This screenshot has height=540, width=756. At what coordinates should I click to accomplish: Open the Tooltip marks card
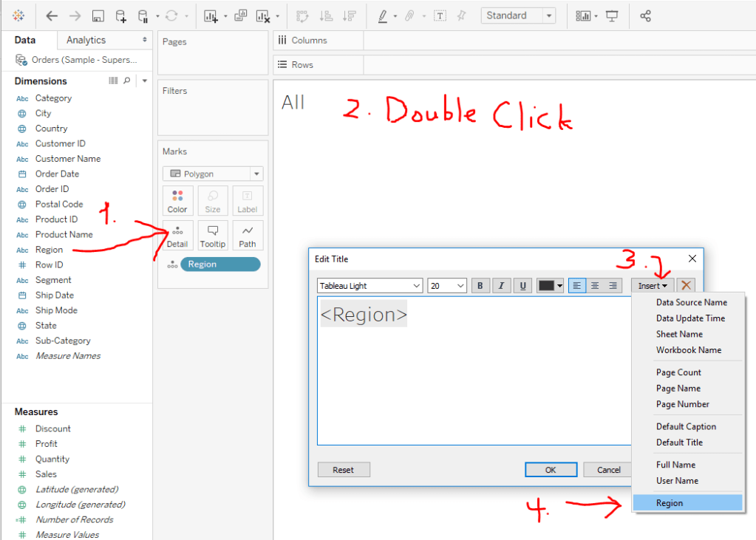213,235
